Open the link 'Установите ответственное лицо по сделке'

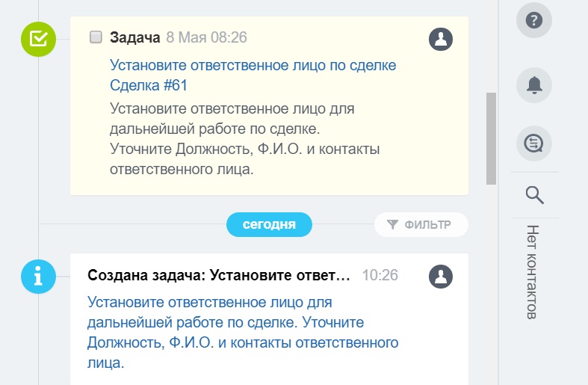coord(253,65)
